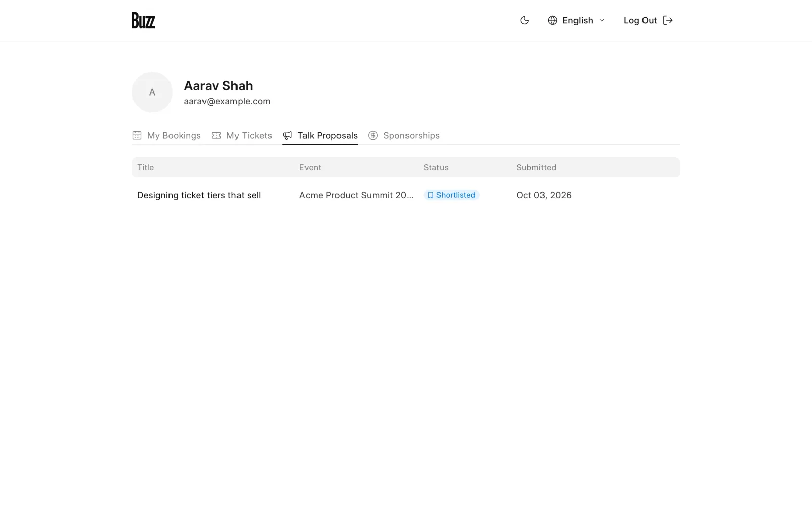Click the Oct 03, 2026 date cell
812x508 pixels.
click(x=544, y=195)
